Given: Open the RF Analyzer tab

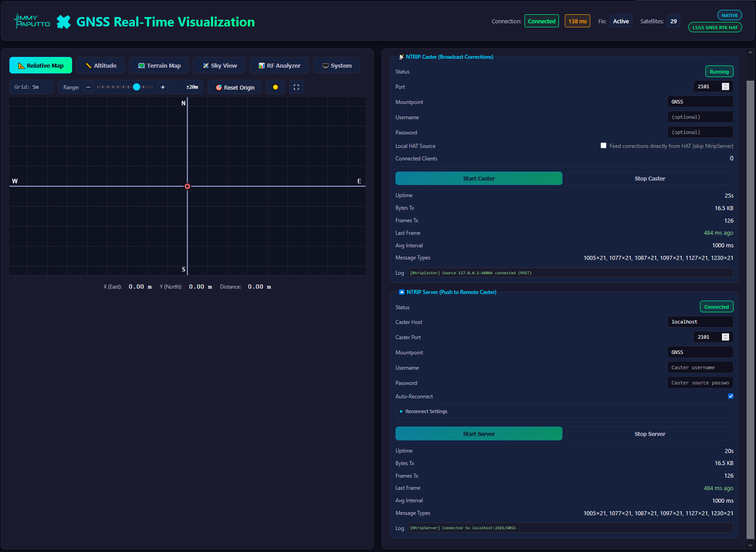Looking at the screenshot, I should click(x=279, y=65).
